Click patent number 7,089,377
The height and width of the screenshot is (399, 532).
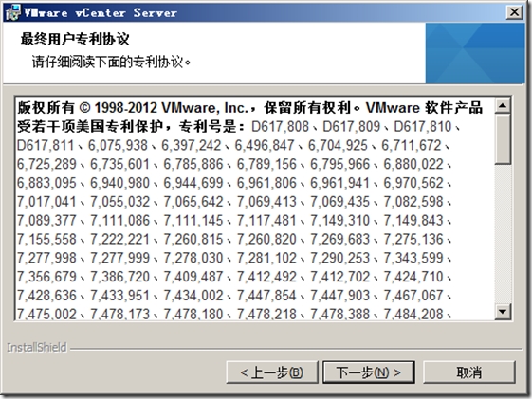coord(46,220)
